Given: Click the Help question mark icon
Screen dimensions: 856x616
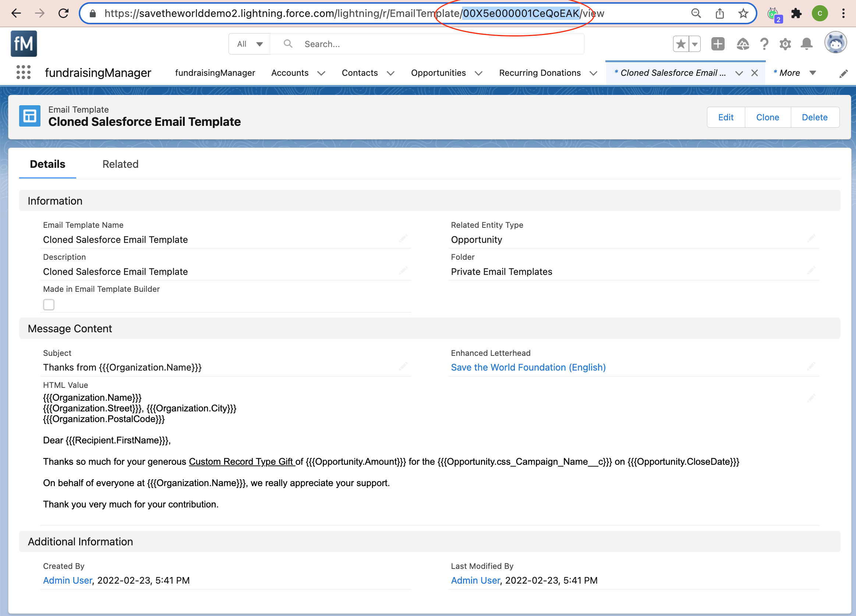Looking at the screenshot, I should [x=764, y=44].
